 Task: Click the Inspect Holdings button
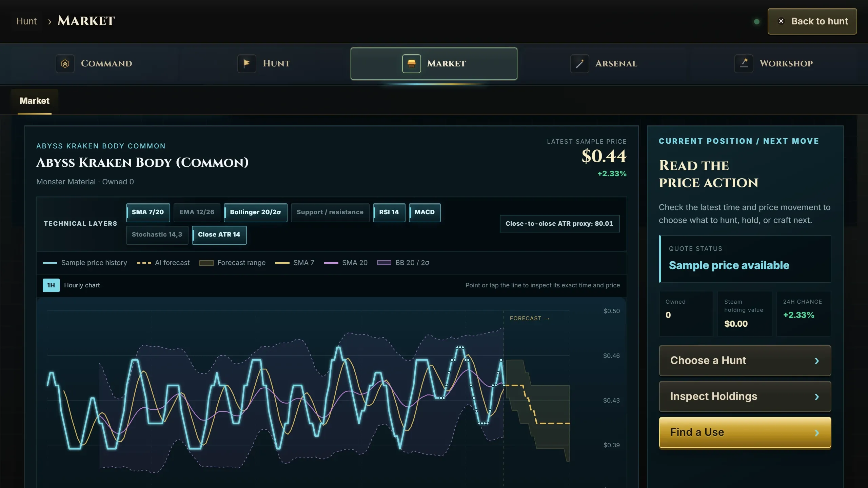[745, 396]
